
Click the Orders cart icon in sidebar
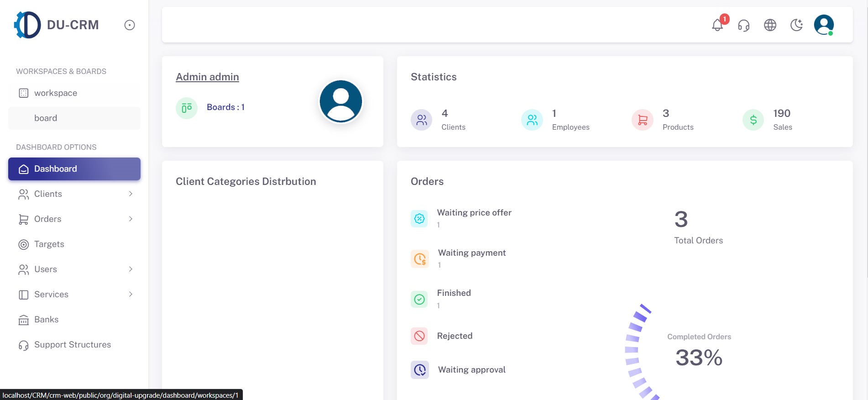(x=23, y=220)
